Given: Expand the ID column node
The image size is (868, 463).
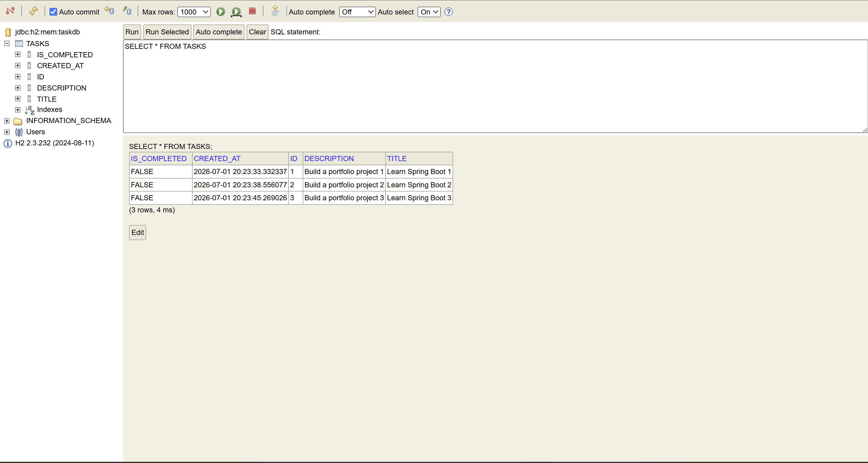Looking at the screenshot, I should (18, 77).
